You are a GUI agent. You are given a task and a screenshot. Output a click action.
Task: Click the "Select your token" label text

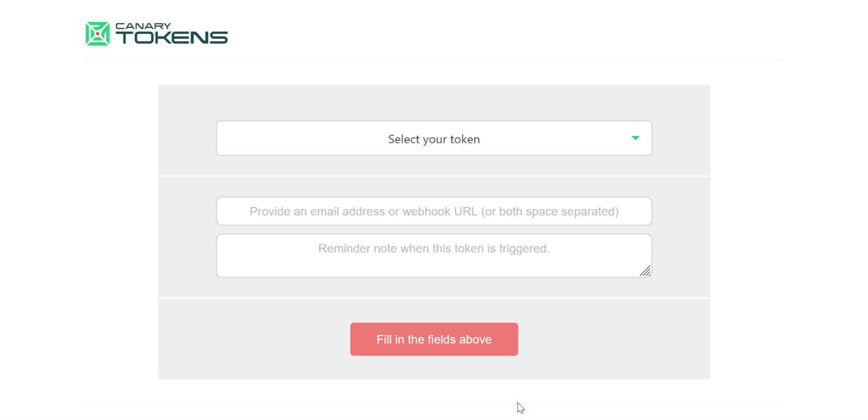(433, 139)
